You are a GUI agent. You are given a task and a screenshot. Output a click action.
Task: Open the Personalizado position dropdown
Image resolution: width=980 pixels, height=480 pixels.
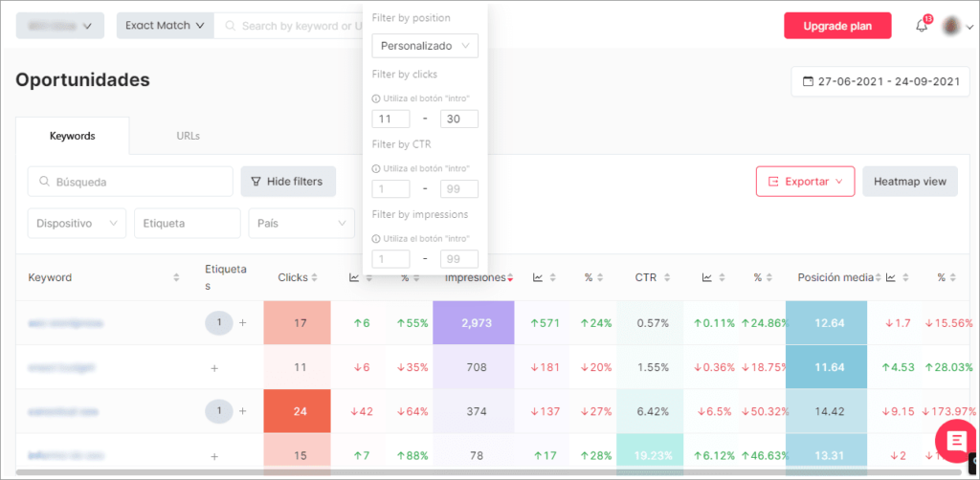coord(425,46)
